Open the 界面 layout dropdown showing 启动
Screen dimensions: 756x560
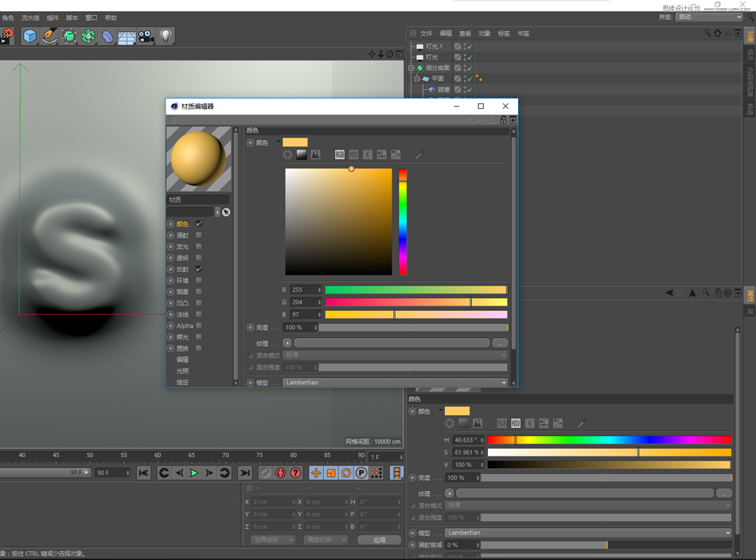(709, 17)
